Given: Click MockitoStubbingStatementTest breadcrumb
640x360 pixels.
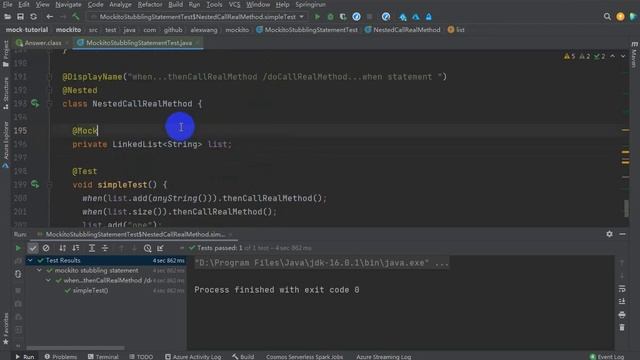Looking at the screenshot, I should (307, 30).
